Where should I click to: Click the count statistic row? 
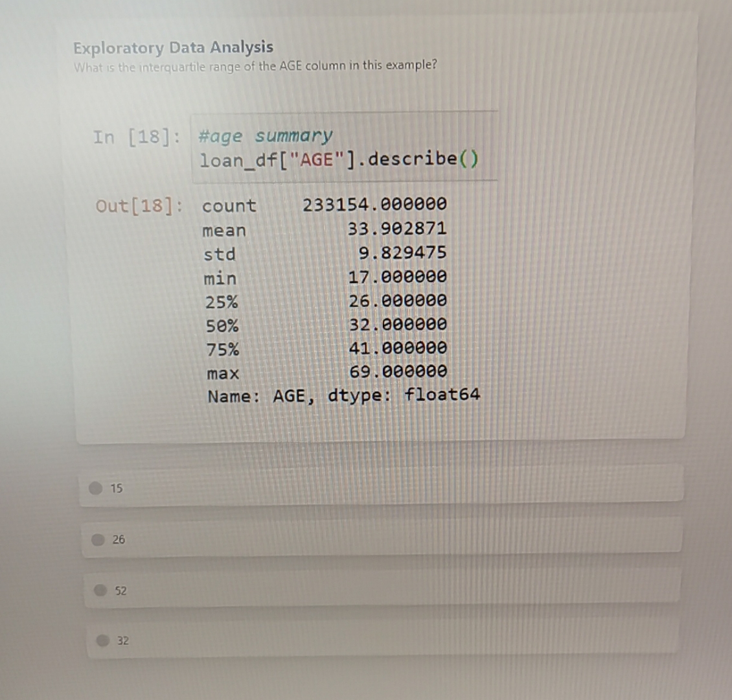[x=229, y=205]
